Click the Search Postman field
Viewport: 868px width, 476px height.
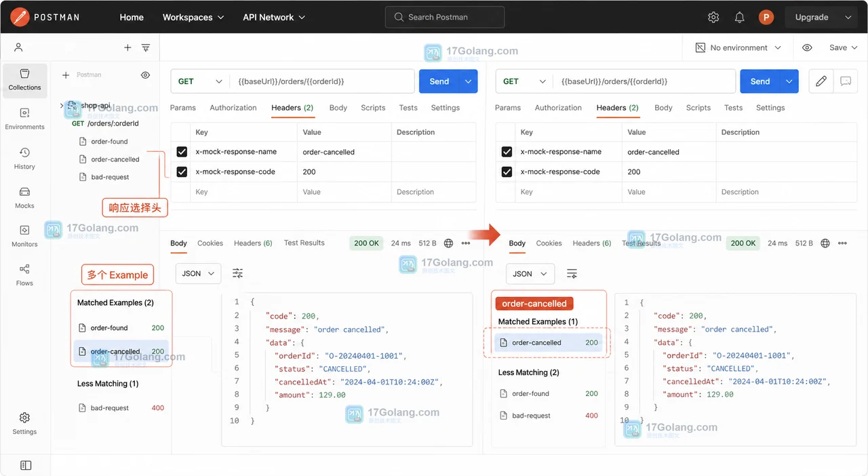click(x=445, y=17)
